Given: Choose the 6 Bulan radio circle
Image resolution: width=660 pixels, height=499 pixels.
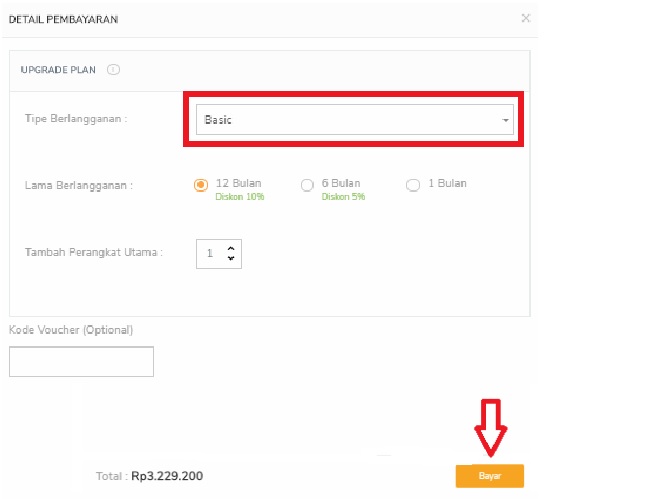Looking at the screenshot, I should pos(307,185).
